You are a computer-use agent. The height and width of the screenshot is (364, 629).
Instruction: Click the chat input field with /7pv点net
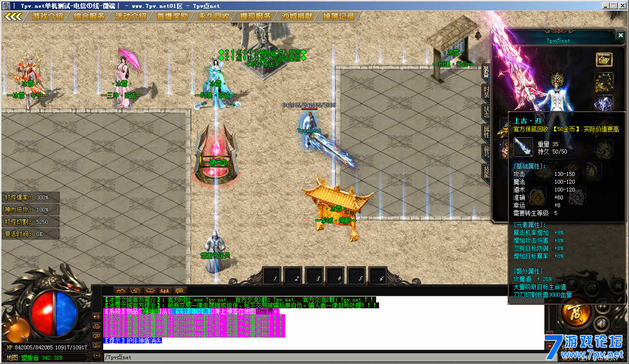(x=324, y=357)
